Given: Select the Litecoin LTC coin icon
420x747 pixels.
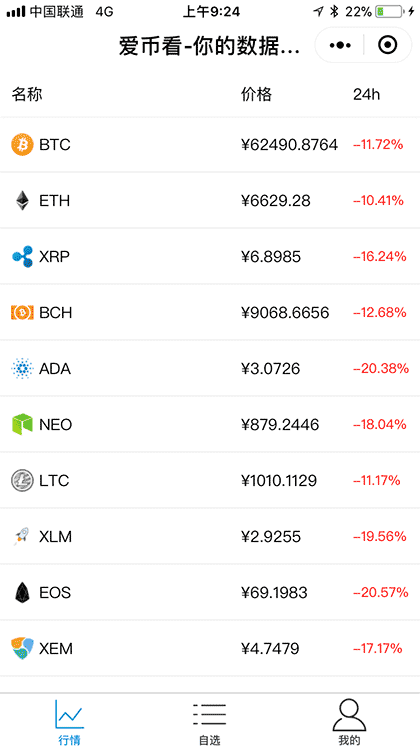Looking at the screenshot, I should coord(22,481).
